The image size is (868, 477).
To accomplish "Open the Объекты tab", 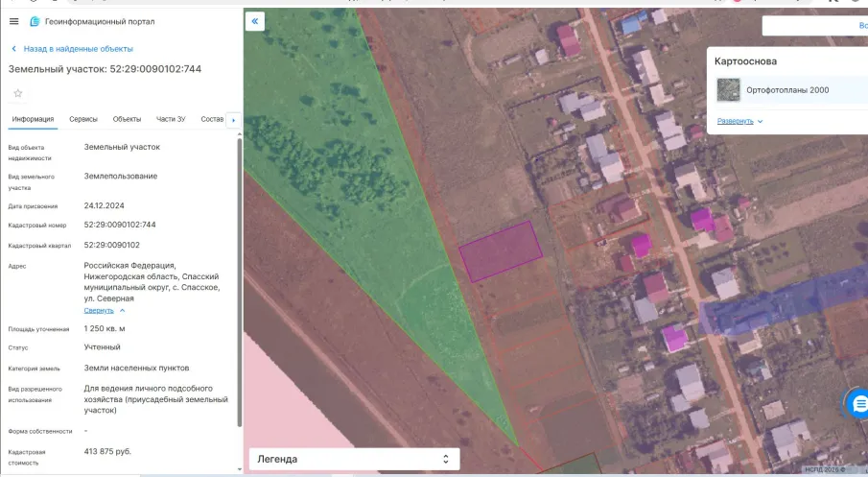I will click(127, 119).
